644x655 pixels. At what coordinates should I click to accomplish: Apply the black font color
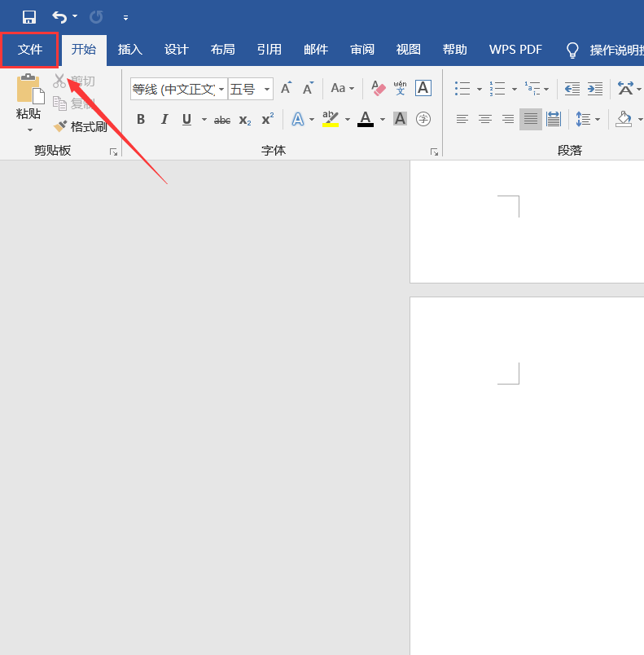pos(366,119)
